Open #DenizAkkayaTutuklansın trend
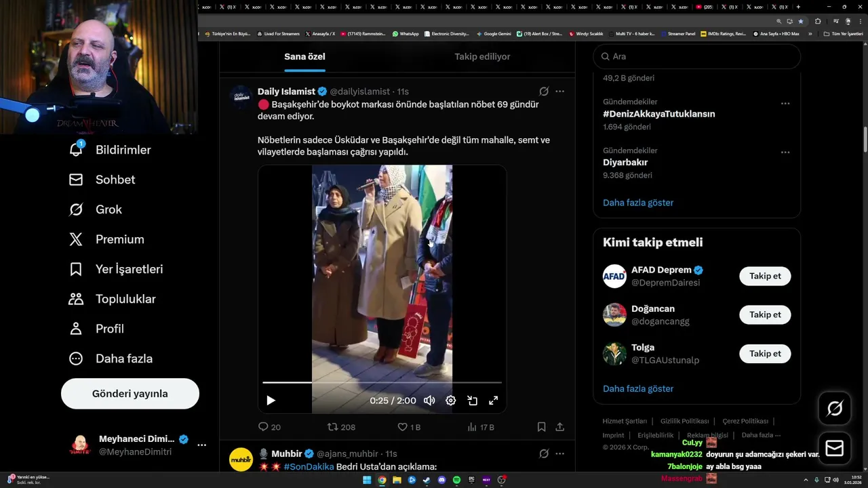The width and height of the screenshot is (868, 488). pos(659,114)
